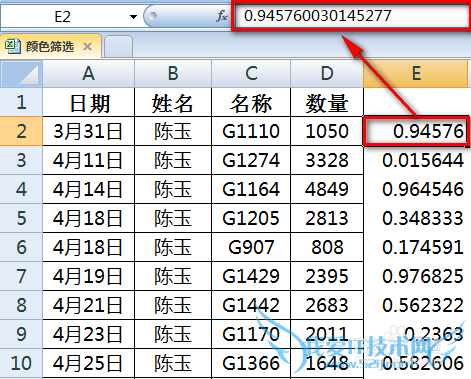
Task: Close the 颜色筛选 workbook tab
Action: (87, 46)
